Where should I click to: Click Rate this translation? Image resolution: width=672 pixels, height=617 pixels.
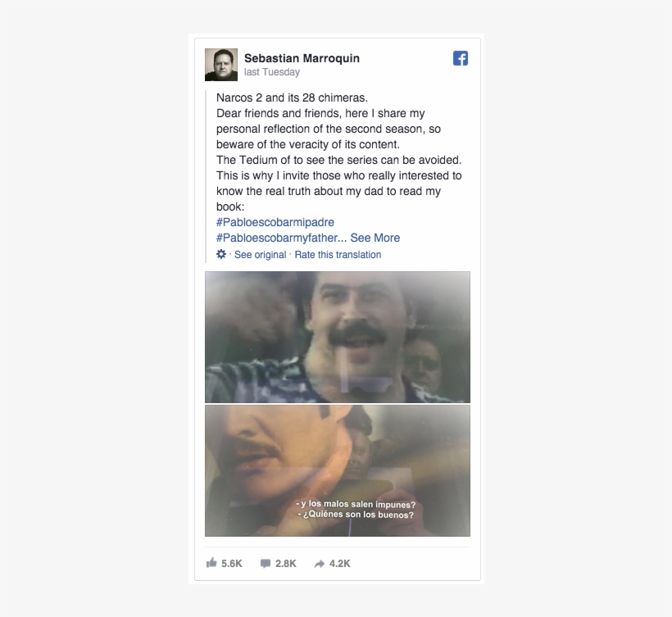click(338, 254)
